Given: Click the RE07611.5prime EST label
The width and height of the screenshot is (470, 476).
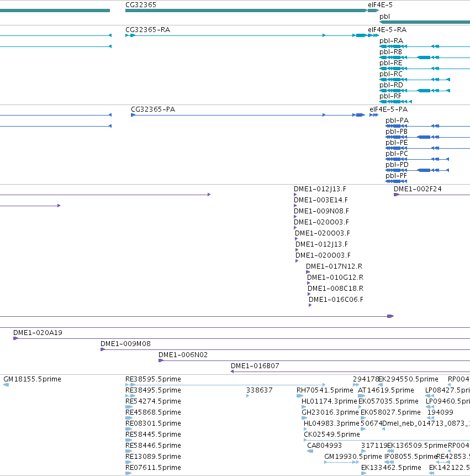Looking at the screenshot, I should point(153,468).
